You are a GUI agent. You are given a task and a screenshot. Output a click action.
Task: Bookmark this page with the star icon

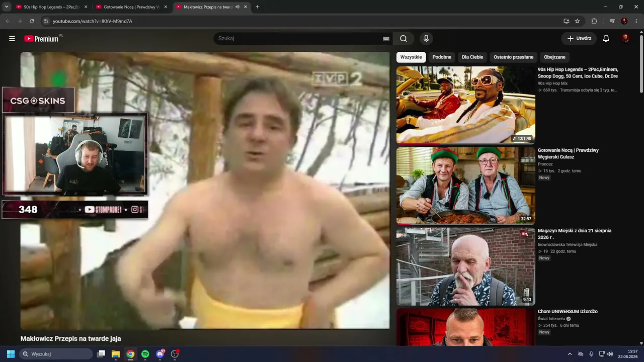click(577, 21)
